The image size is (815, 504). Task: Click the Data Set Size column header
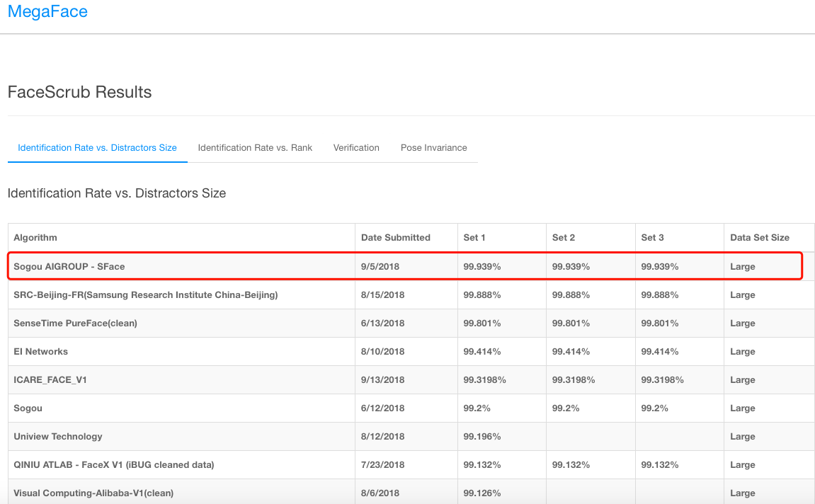[759, 238]
